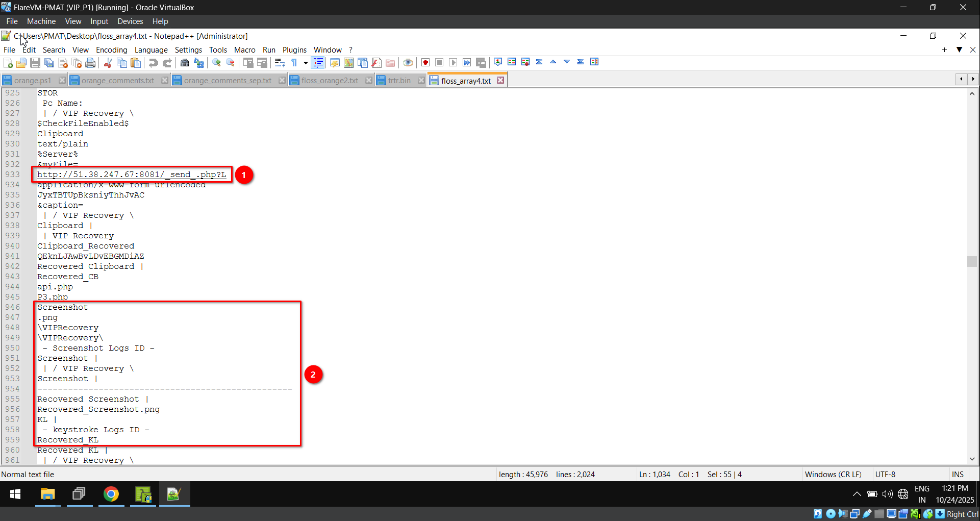This screenshot has height=521, width=980.
Task: Toggle Show All Characters display
Action: click(294, 62)
